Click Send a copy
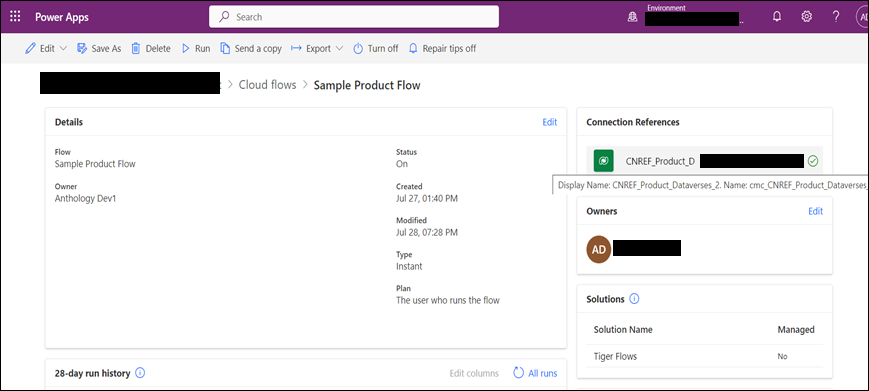 (x=251, y=49)
